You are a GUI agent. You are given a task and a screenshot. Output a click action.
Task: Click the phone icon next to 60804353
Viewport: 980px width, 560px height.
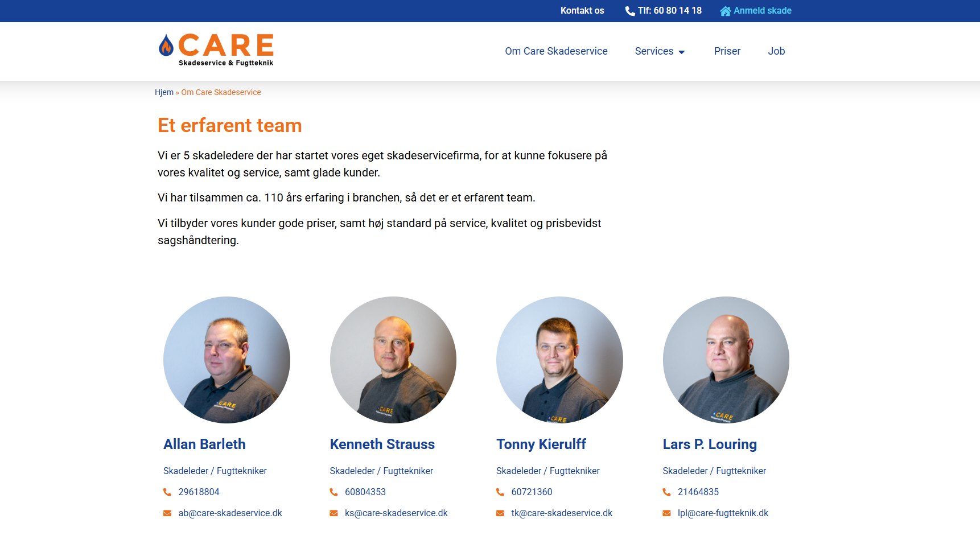point(333,492)
